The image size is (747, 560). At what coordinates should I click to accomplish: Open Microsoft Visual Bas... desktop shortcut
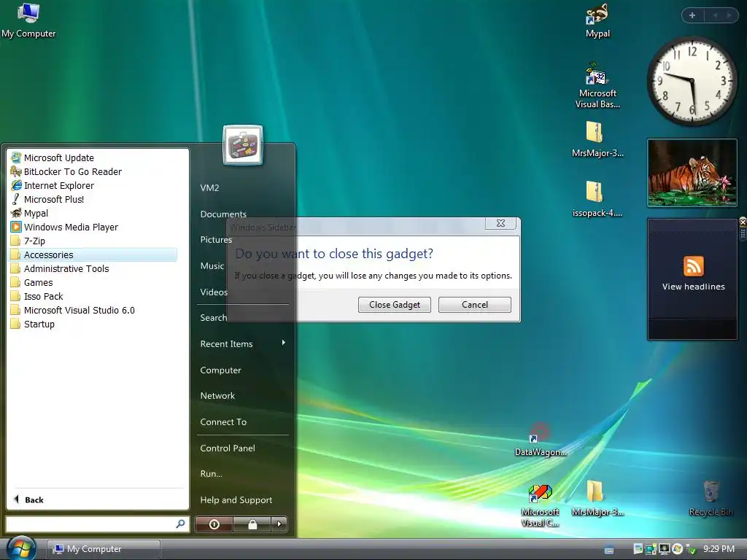(597, 86)
